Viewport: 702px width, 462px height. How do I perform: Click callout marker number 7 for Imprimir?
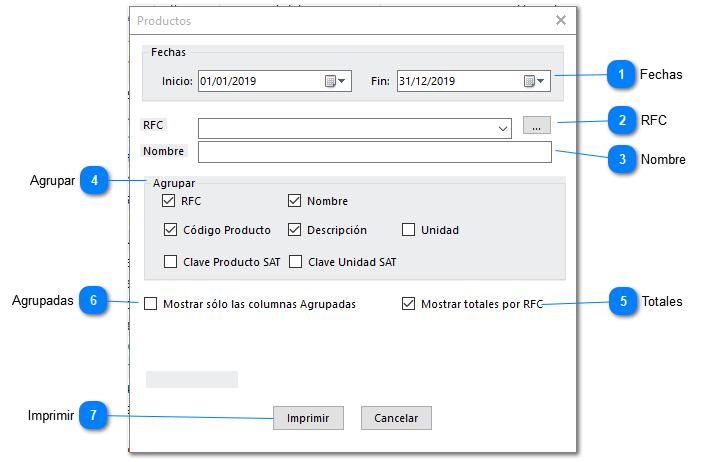[94, 416]
